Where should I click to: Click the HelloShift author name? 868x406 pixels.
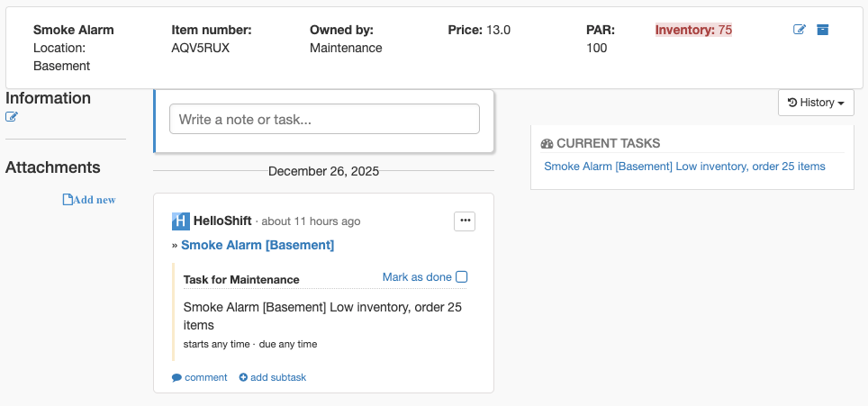coord(222,221)
